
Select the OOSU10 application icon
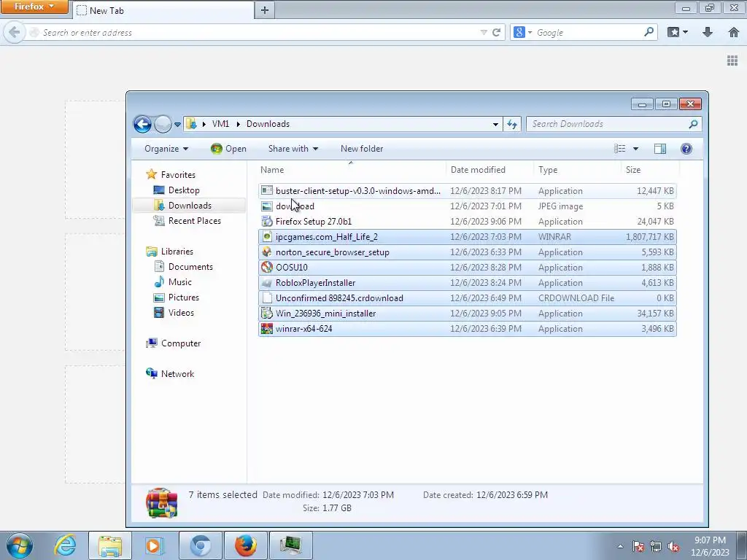pos(267,267)
